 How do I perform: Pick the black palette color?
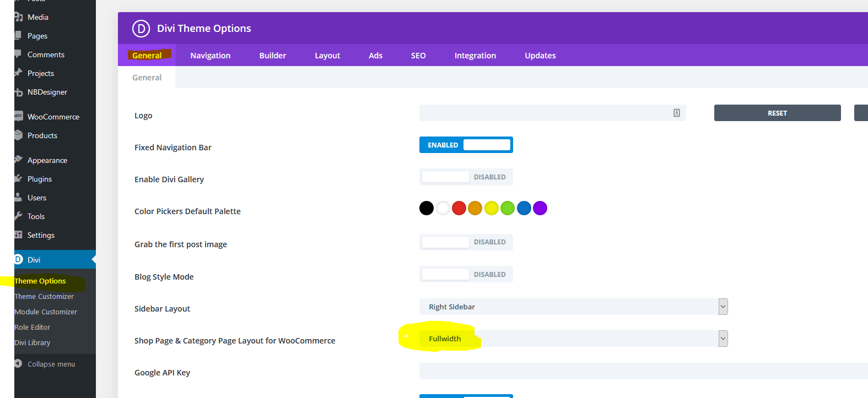[x=427, y=208]
